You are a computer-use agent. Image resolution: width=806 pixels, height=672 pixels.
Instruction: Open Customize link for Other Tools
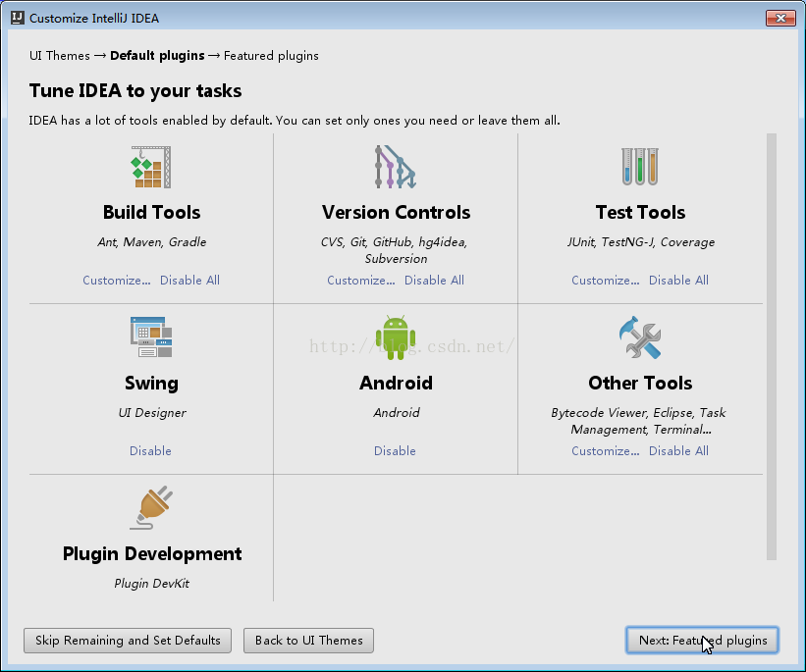click(x=606, y=451)
